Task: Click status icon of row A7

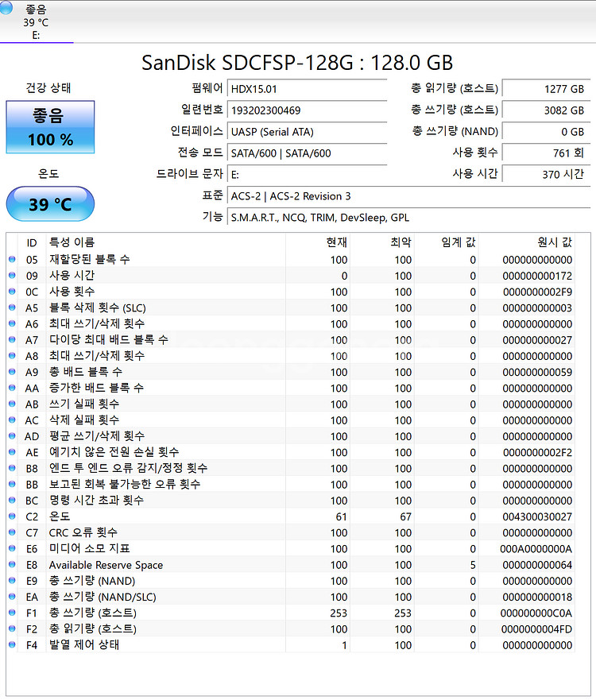Action: [x=12, y=339]
